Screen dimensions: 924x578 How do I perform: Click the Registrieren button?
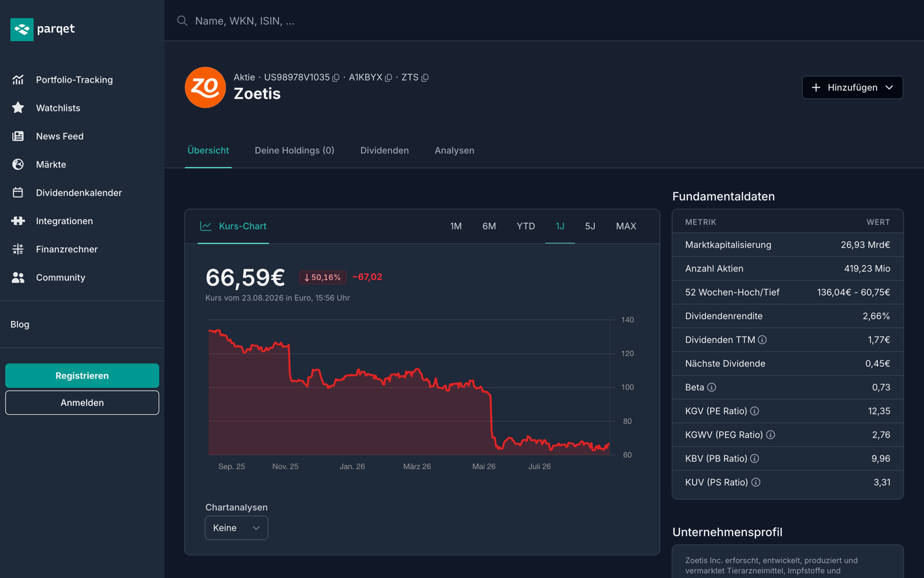coord(82,376)
